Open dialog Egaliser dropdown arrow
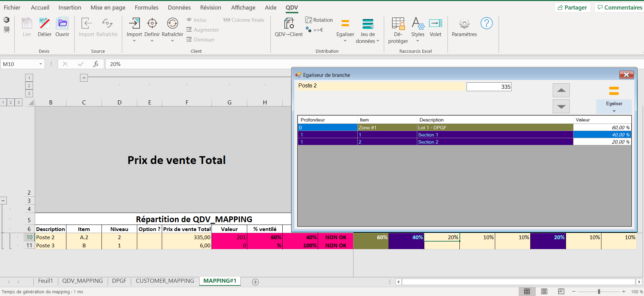Viewport: 644px width, 296px height. pyautogui.click(x=614, y=111)
